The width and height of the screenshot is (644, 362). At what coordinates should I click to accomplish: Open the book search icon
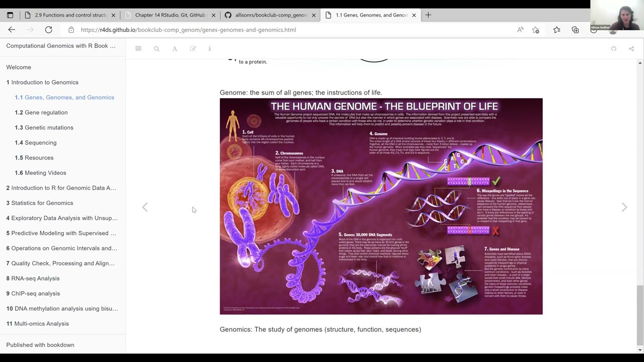[x=156, y=49]
